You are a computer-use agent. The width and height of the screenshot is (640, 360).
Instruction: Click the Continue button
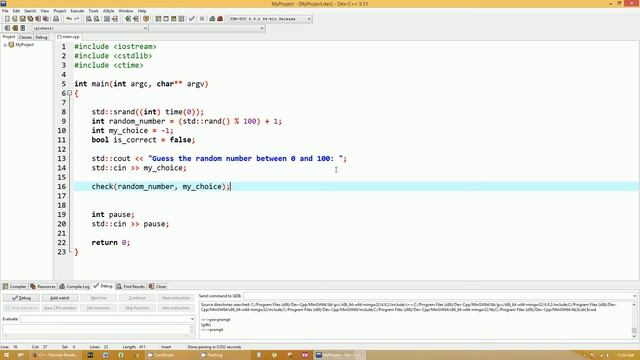[137, 298]
